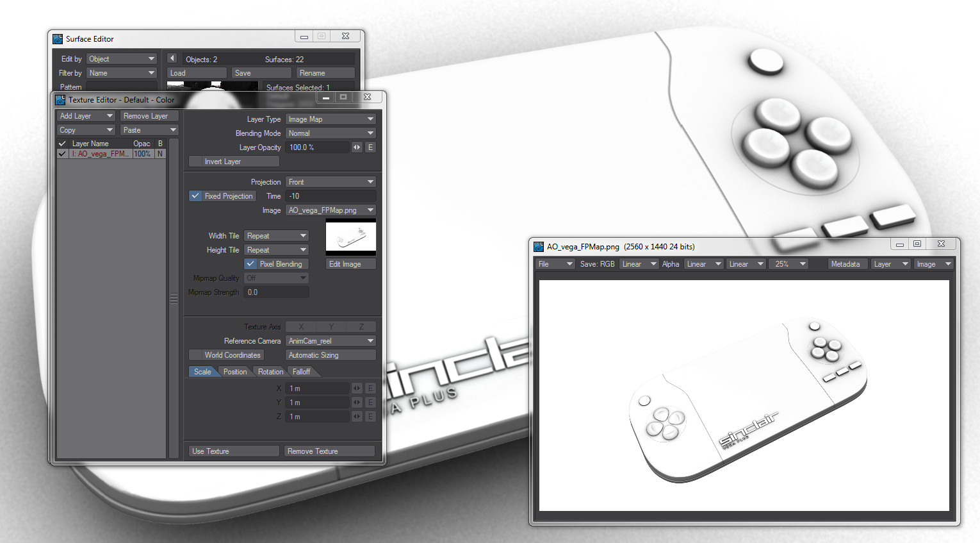
Task: Open the Edit by Object dropdown
Action: tap(122, 59)
